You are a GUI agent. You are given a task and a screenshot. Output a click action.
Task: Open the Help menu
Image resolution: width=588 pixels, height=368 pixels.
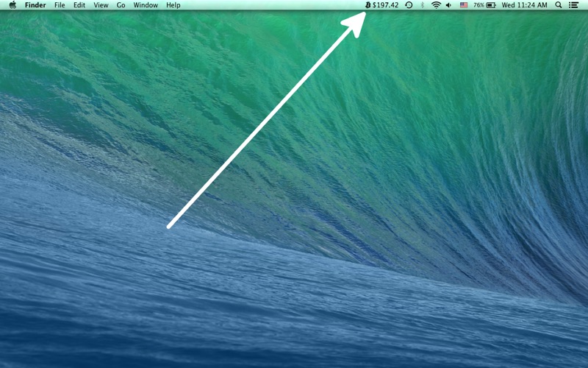tap(173, 5)
